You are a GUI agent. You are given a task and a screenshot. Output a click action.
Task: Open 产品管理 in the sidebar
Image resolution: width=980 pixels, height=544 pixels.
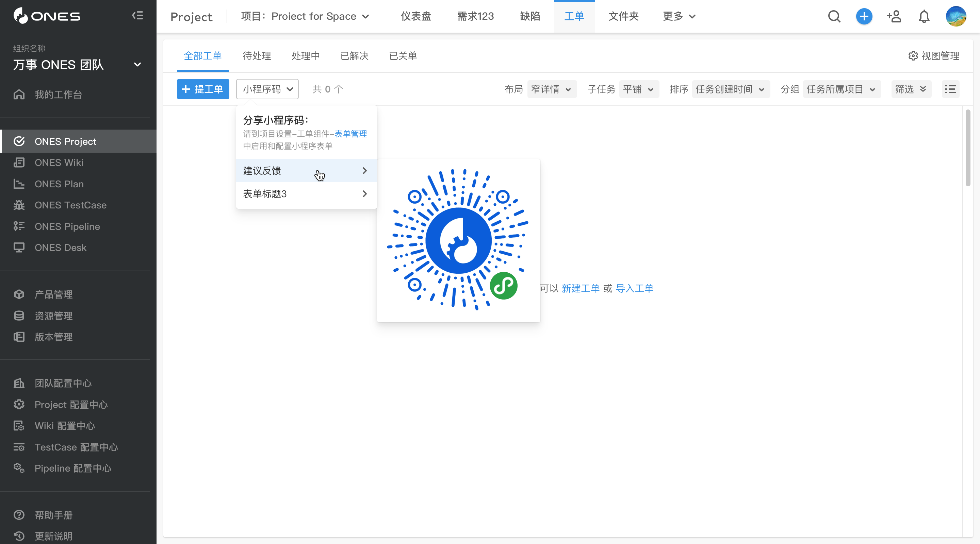point(78,295)
